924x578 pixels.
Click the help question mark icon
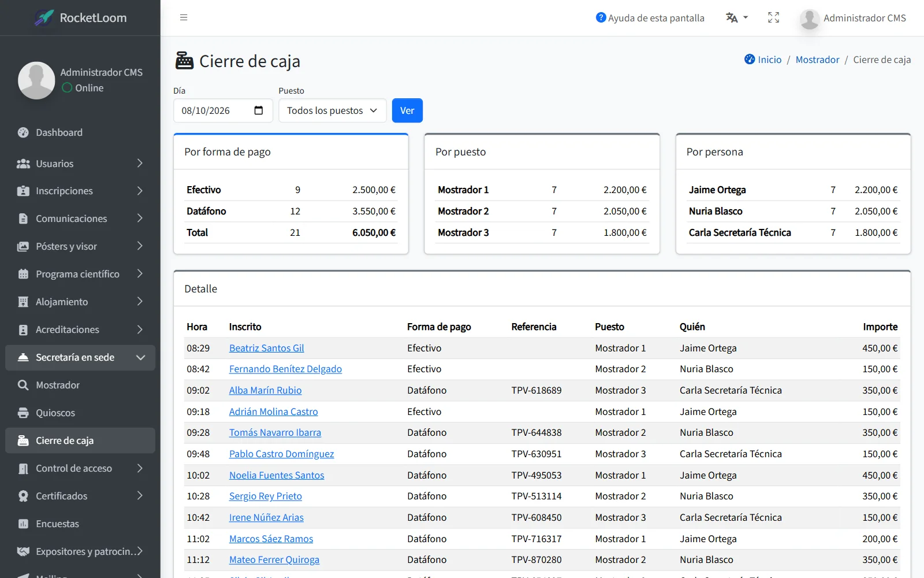tap(601, 17)
